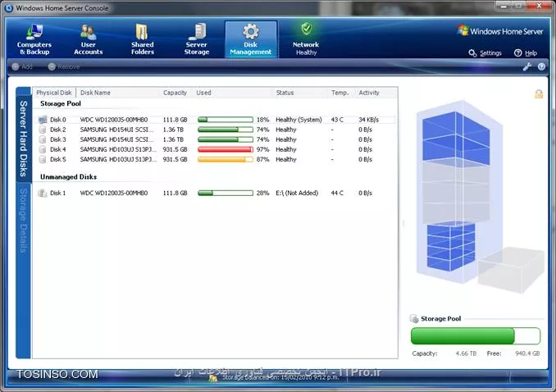The height and width of the screenshot is (392, 556).
Task: Open Server Storage tab
Action: (x=197, y=39)
